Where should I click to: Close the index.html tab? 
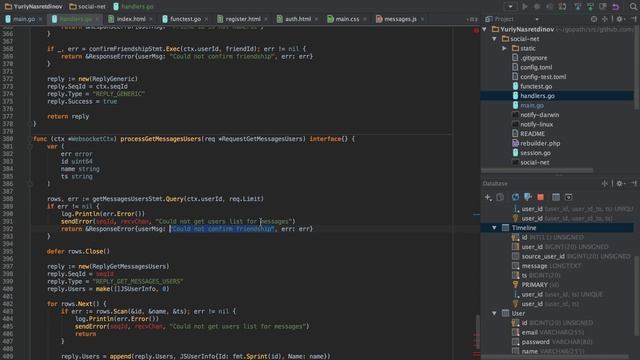(x=151, y=19)
